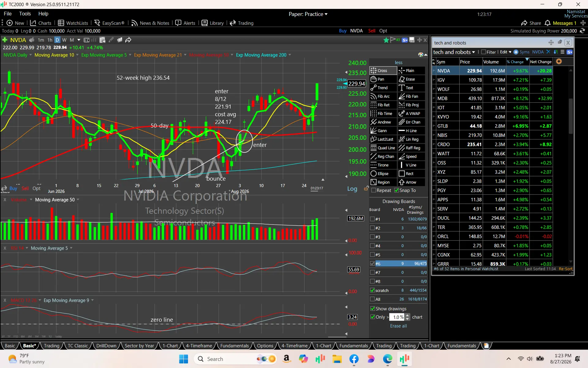This screenshot has width=588, height=368.
Task: Open the watchlist Edit dropdown
Action: pyautogui.click(x=506, y=52)
